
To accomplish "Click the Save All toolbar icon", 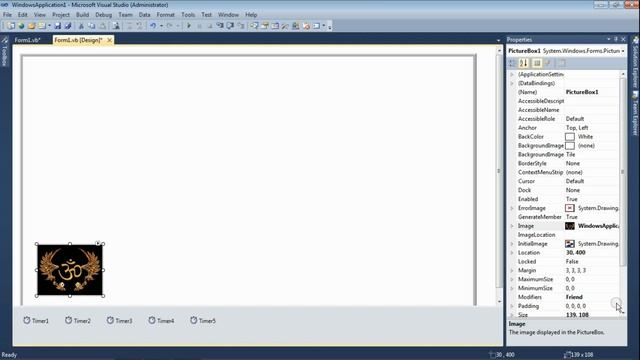I will click(68, 26).
